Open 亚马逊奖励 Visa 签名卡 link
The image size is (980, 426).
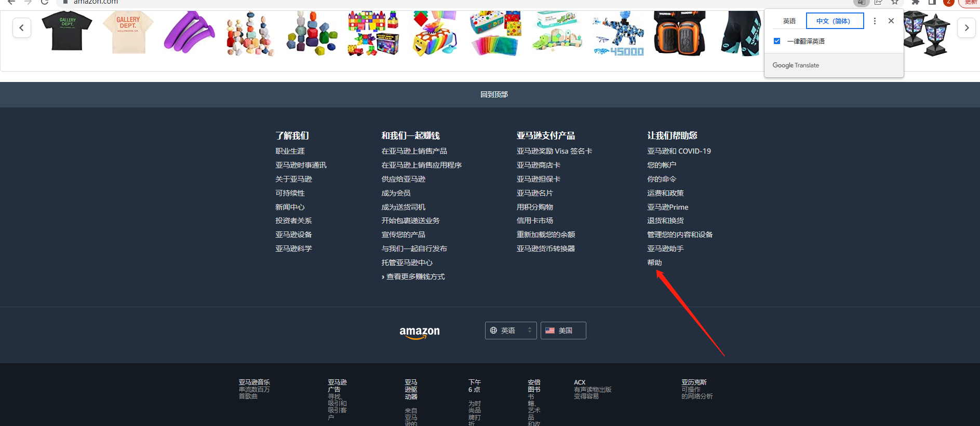click(554, 151)
